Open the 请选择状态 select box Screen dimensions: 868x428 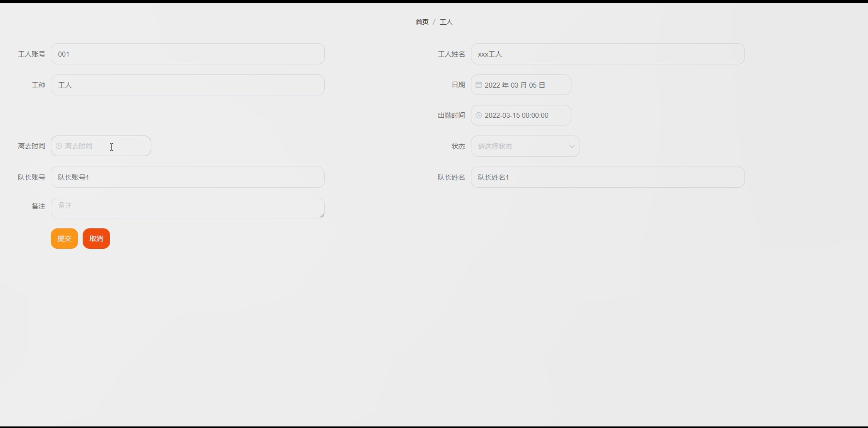tap(519, 146)
